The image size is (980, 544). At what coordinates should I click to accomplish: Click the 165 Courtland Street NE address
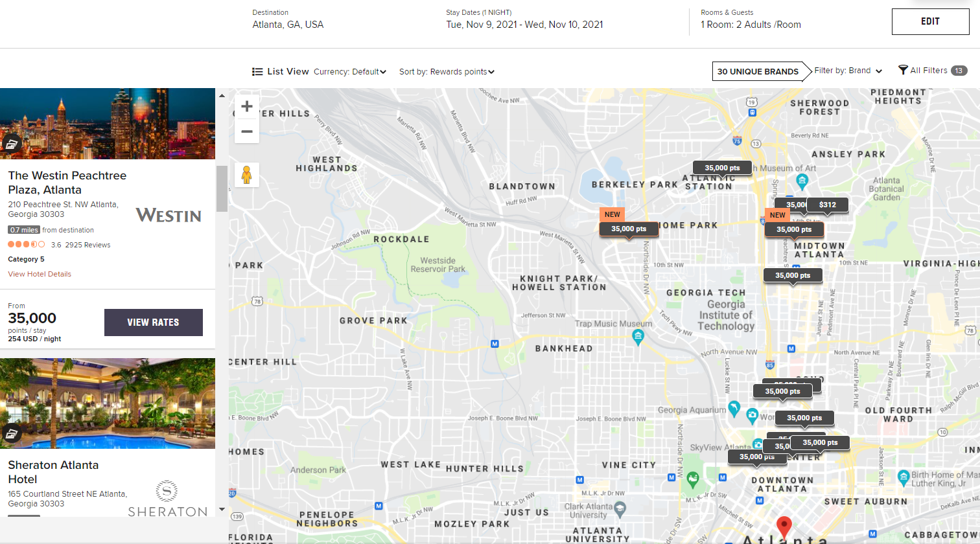click(x=67, y=499)
